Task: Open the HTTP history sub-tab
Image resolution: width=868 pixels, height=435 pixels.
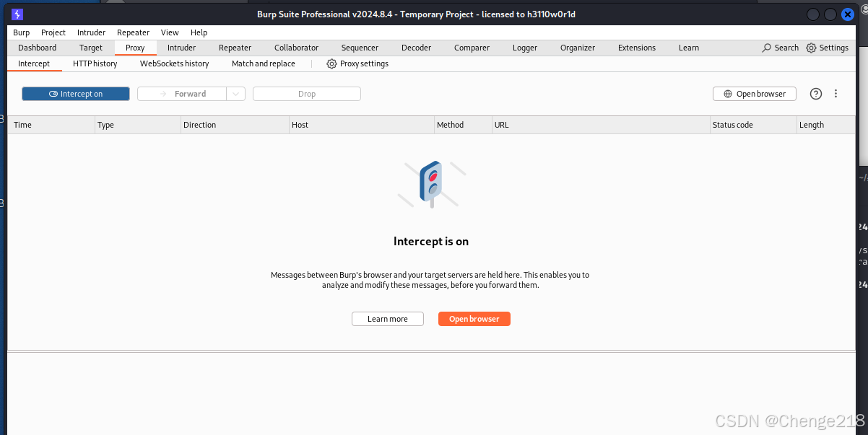Action: (95, 63)
